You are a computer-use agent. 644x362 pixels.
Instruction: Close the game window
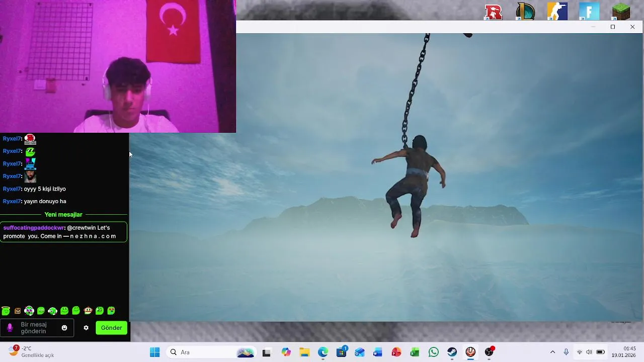coord(632,27)
